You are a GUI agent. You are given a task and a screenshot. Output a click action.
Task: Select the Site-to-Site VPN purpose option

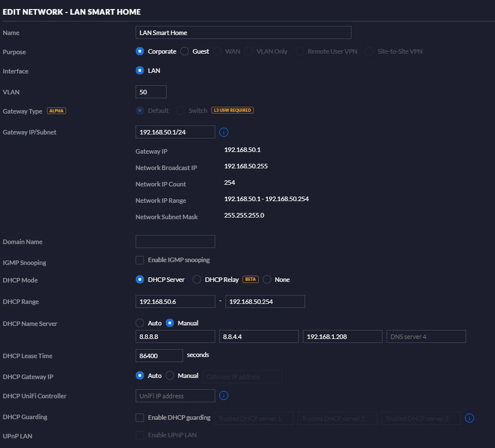[x=369, y=51]
